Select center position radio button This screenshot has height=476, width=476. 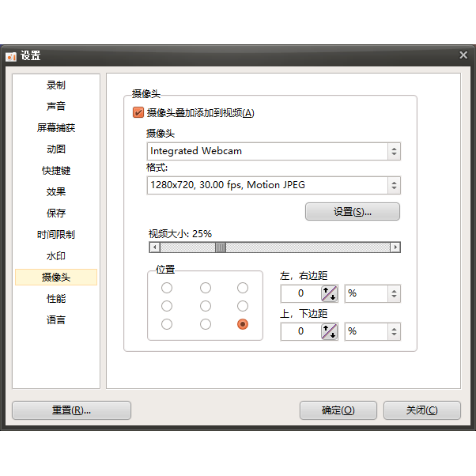pyautogui.click(x=206, y=306)
